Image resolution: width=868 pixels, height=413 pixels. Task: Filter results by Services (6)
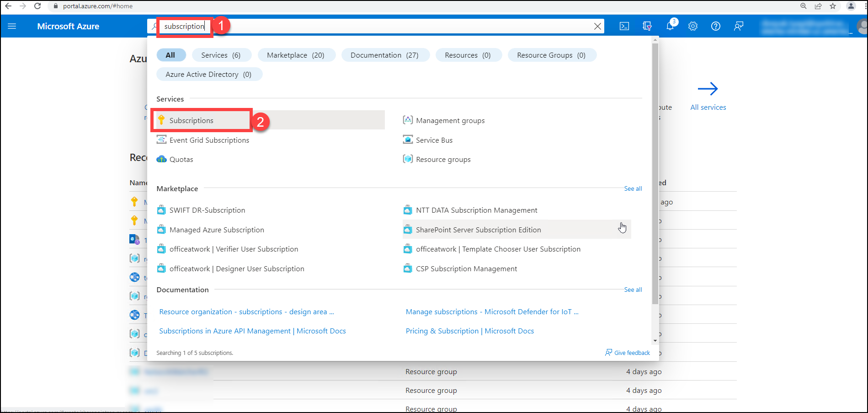(221, 55)
